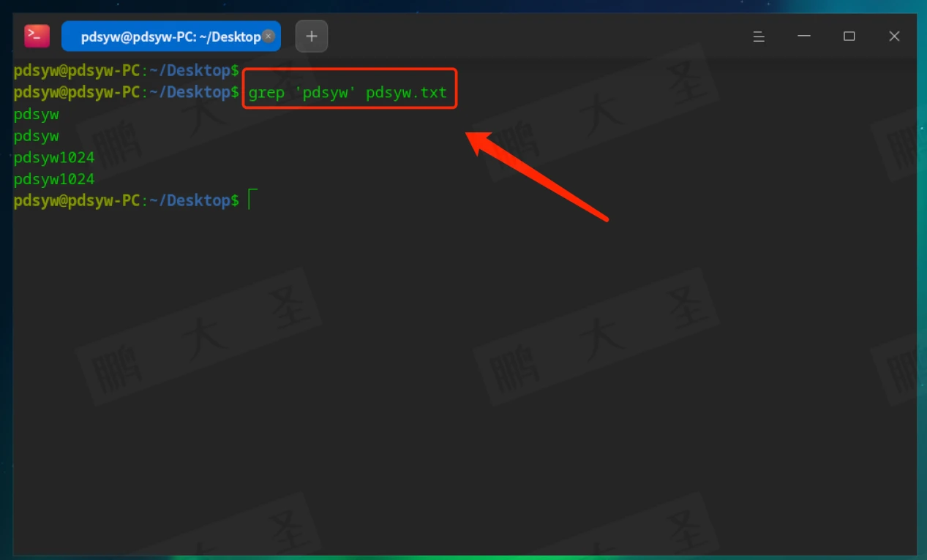The image size is (927, 560).
Task: Minimize the terminal window
Action: pyautogui.click(x=804, y=36)
